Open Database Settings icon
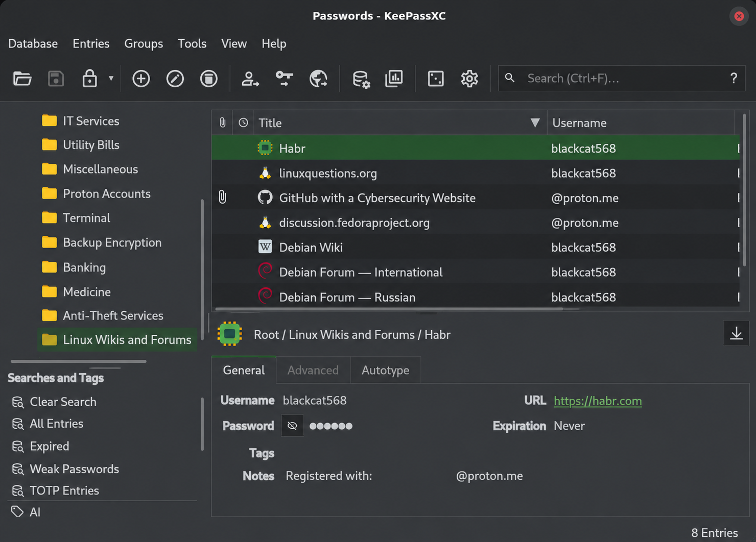Viewport: 756px width, 542px height. tap(361, 79)
